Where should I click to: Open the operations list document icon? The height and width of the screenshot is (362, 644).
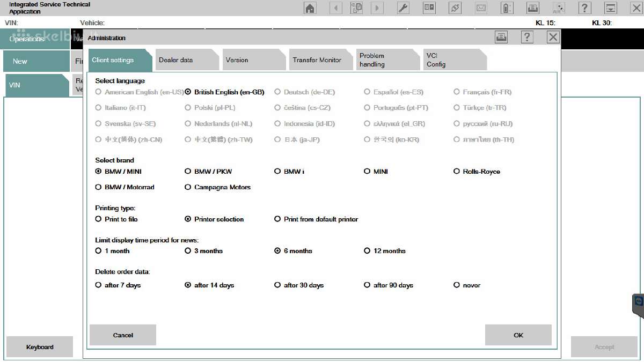(x=357, y=8)
